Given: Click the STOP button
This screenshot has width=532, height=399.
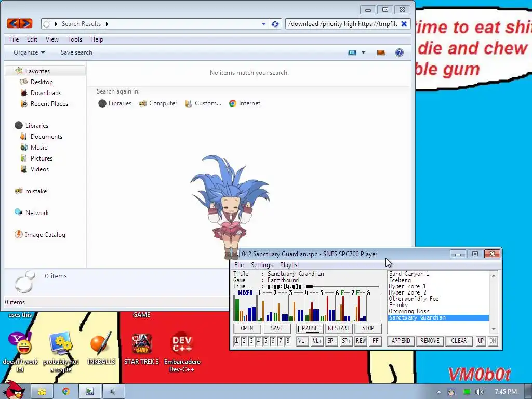Looking at the screenshot, I should tap(368, 328).
